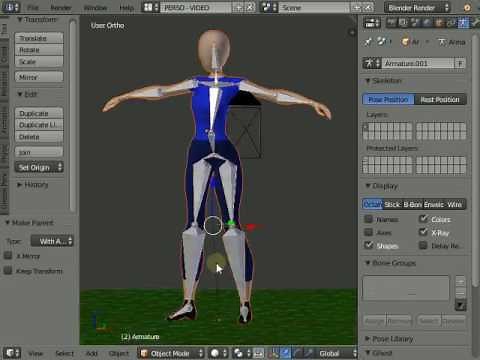Viewport: 480px width, 360px height.
Task: Select Wire bone display
Action: (x=455, y=204)
